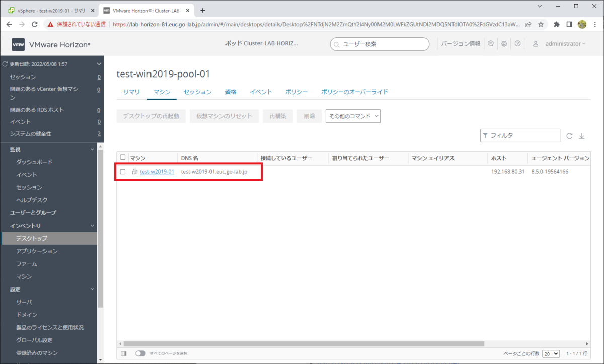Viewport: 604px width, 364px height.
Task: Reload the page with the browser refresh icon
Action: pos(35,24)
